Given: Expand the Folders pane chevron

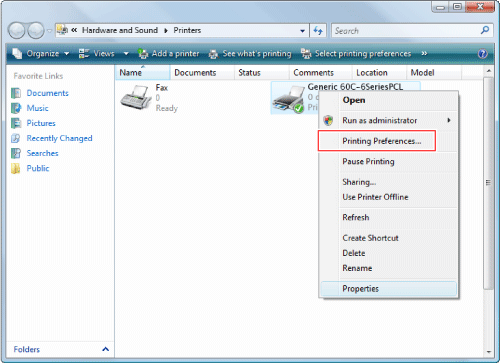Looking at the screenshot, I should pyautogui.click(x=105, y=349).
